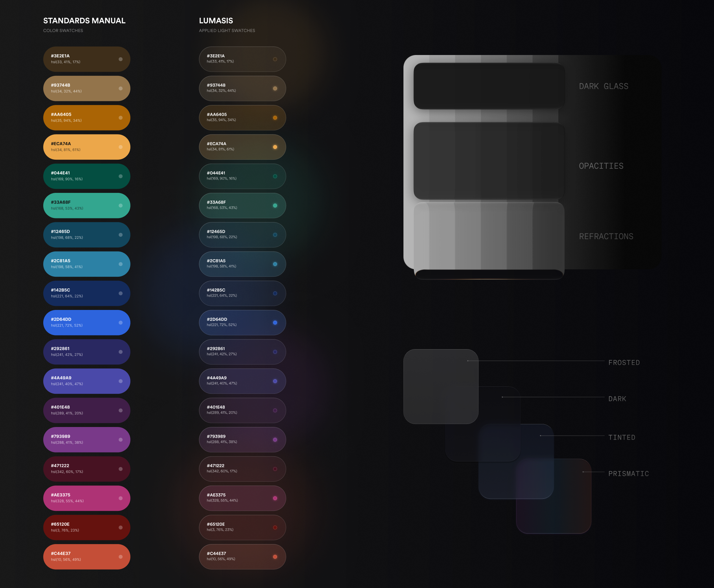Click the blue dot in Lumasis #2C81A5 swatch
Image resolution: width=714 pixels, height=588 pixels.
[275, 264]
